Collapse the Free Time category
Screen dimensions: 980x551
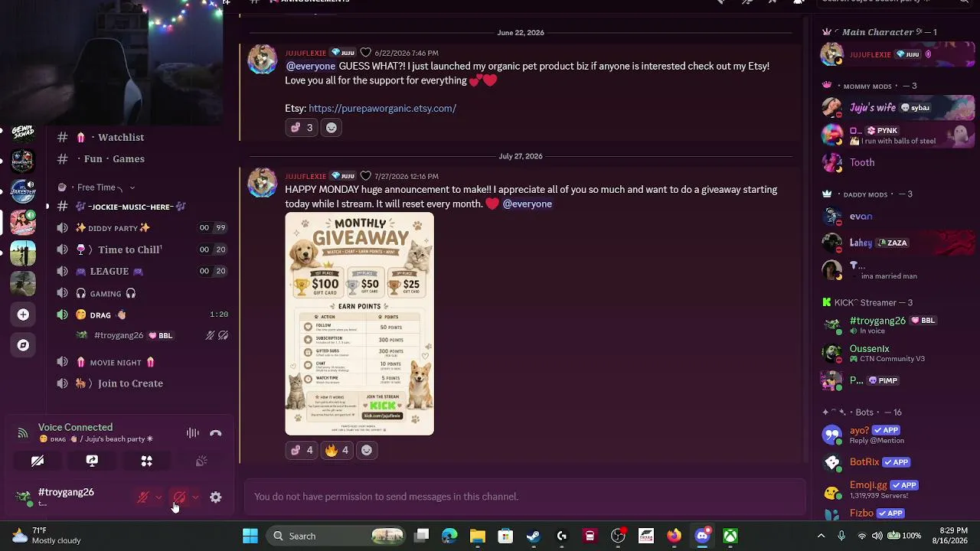96,187
